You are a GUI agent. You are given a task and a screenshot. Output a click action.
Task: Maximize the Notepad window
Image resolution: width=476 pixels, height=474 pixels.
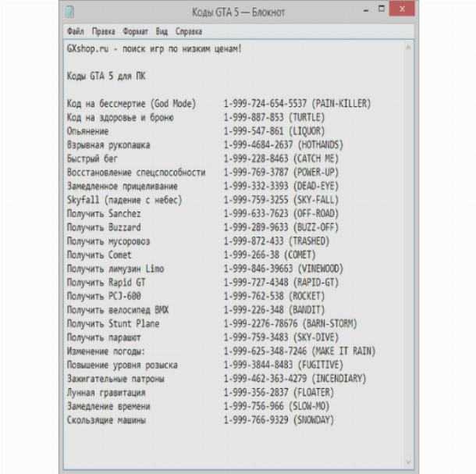click(x=382, y=9)
